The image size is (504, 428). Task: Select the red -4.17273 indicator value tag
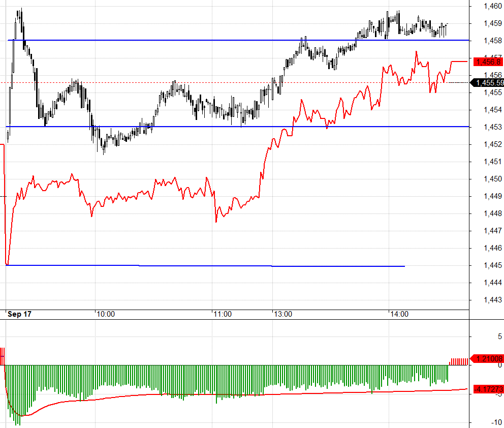click(488, 389)
